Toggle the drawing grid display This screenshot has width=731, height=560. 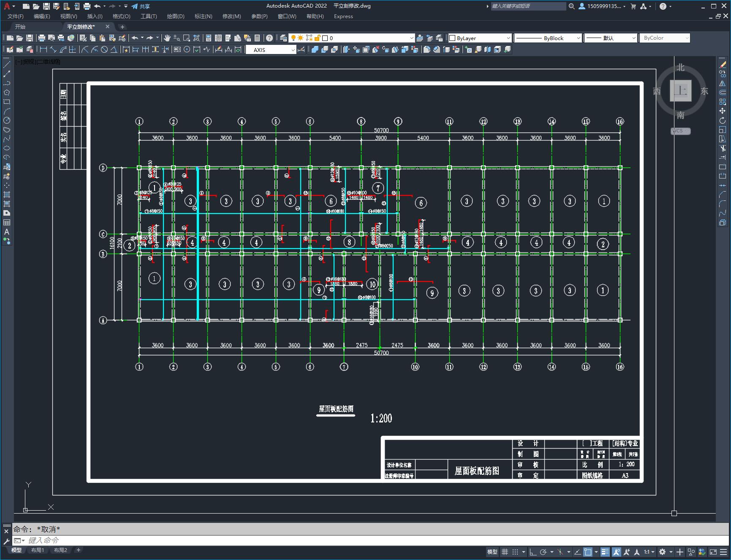click(505, 552)
